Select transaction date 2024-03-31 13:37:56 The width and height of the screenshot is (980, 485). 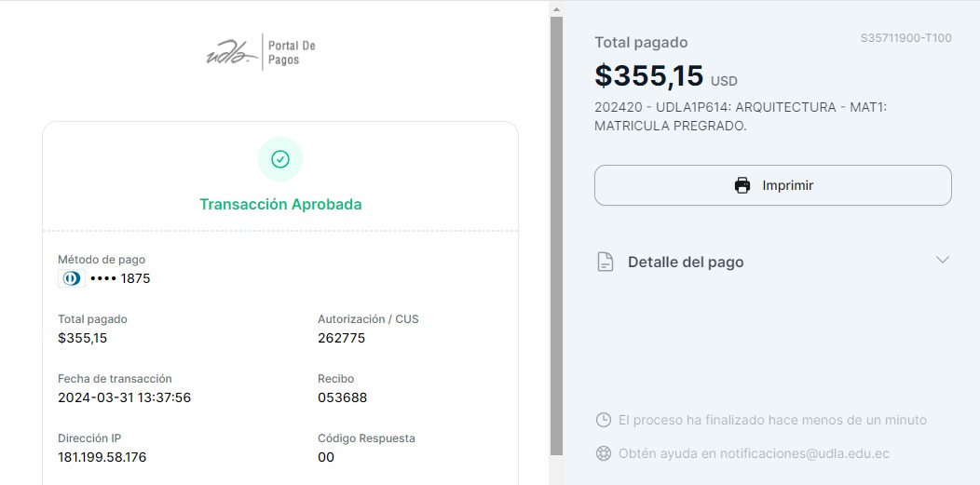pos(124,397)
